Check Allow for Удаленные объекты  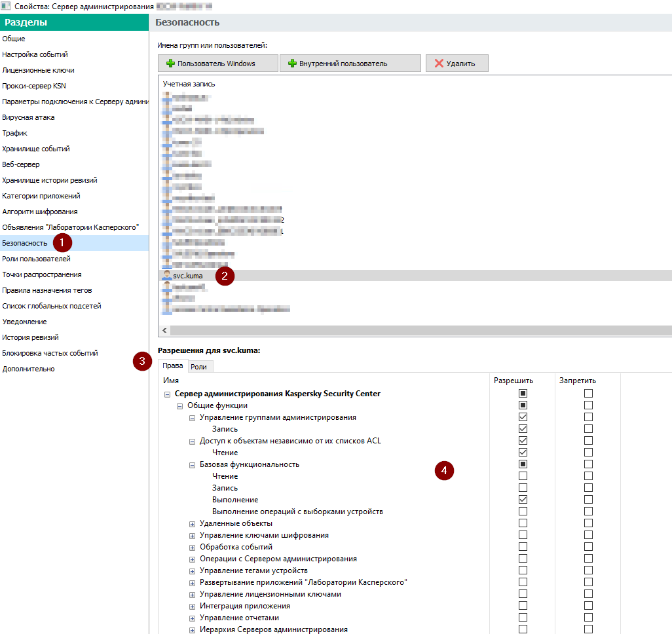[x=523, y=523]
